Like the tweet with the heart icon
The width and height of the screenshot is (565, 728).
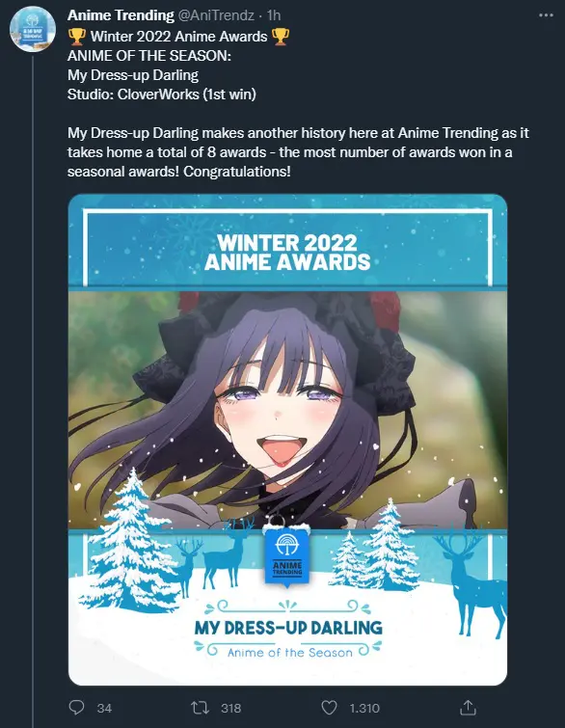329,708
